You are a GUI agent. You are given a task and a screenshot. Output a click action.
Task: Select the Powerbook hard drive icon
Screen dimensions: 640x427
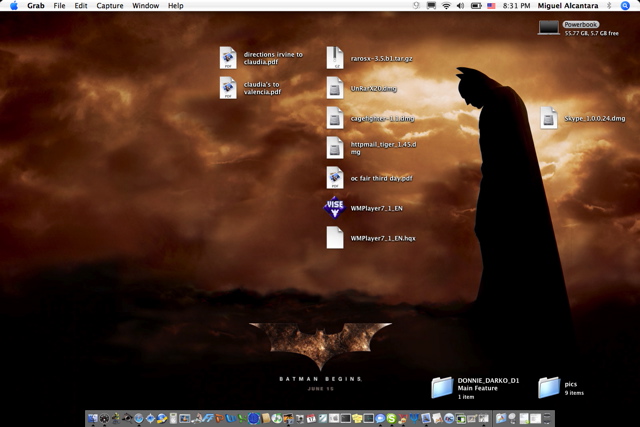coord(549,27)
